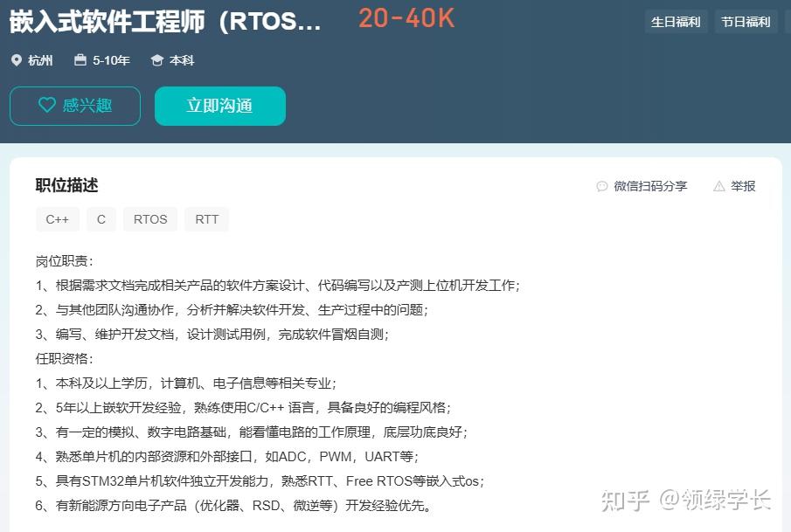Click the 20-40K salary text
This screenshot has height=532, width=791.
pos(406,18)
